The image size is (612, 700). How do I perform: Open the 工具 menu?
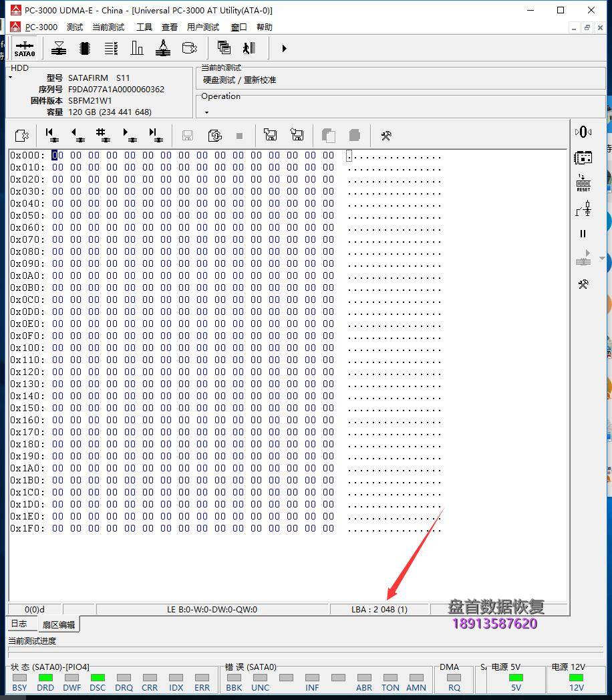tap(143, 27)
